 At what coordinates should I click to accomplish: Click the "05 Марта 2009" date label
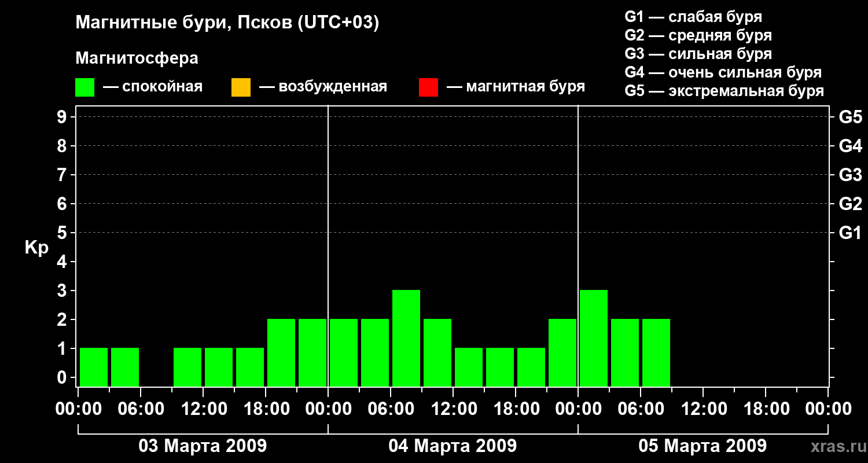click(x=703, y=446)
